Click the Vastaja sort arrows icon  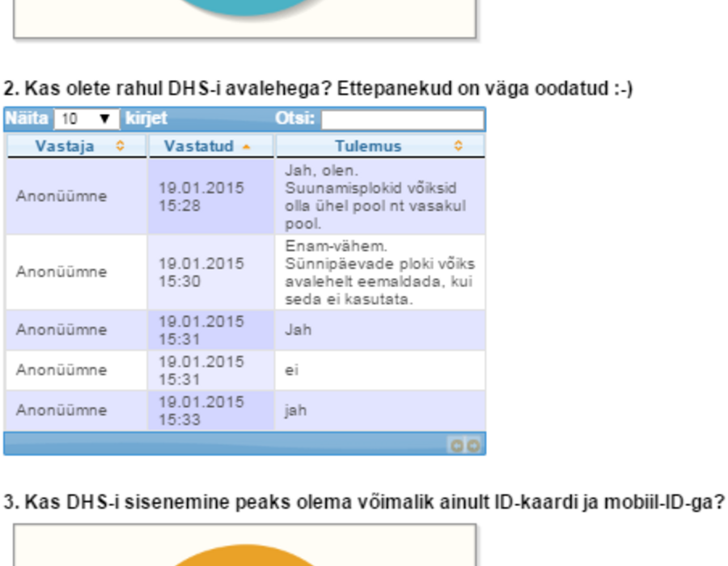[x=121, y=146]
